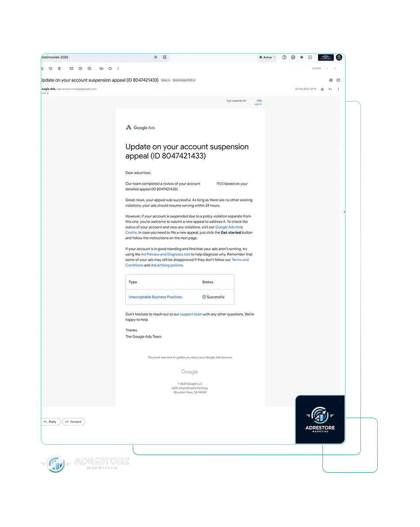This screenshot has width=420, height=527.
Task: Open the Advertising policies link
Action: click(x=167, y=266)
